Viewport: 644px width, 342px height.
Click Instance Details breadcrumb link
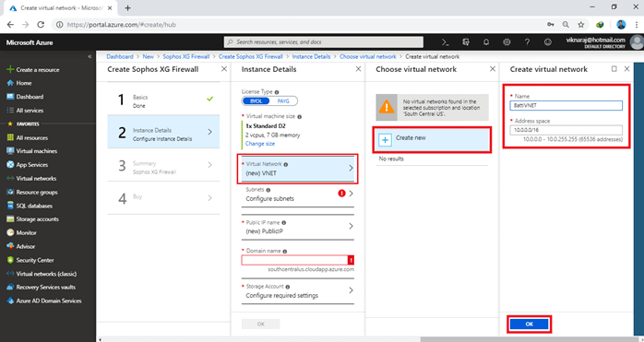click(311, 56)
